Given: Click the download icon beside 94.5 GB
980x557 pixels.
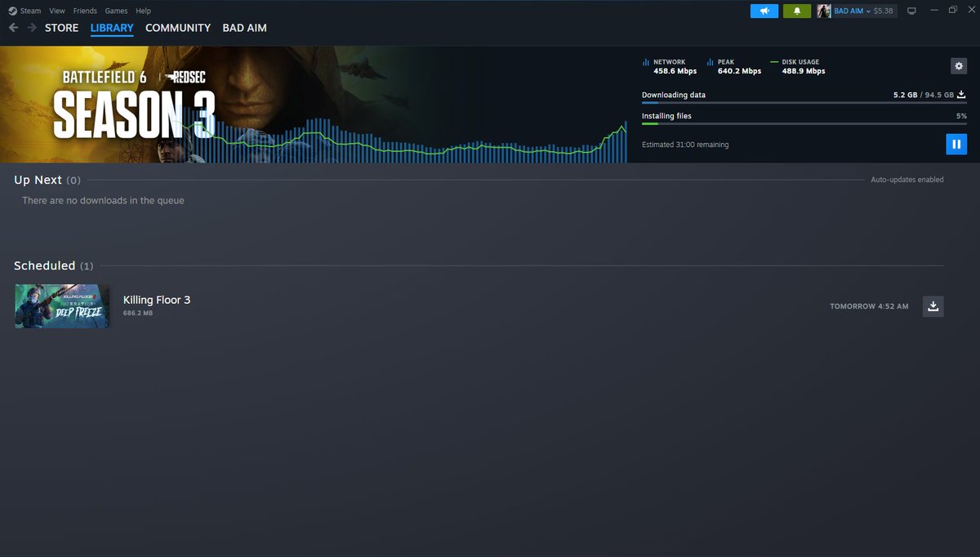Looking at the screenshot, I should (962, 95).
